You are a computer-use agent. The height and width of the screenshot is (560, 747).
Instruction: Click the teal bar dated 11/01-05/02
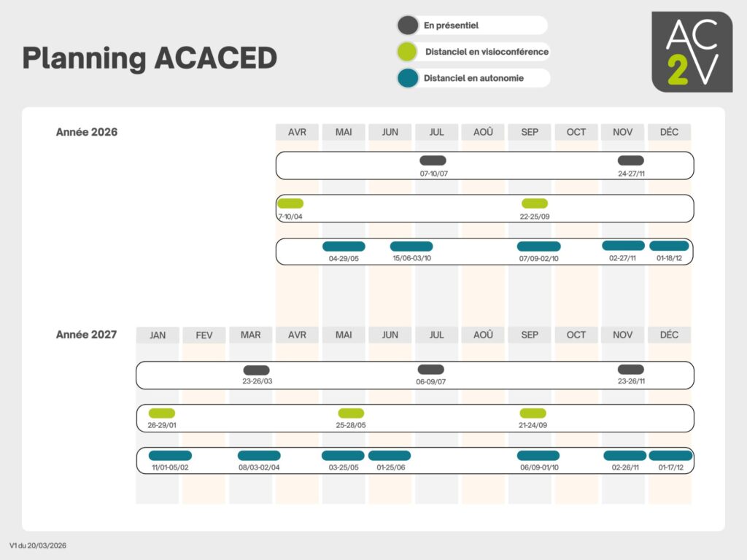pyautogui.click(x=170, y=456)
